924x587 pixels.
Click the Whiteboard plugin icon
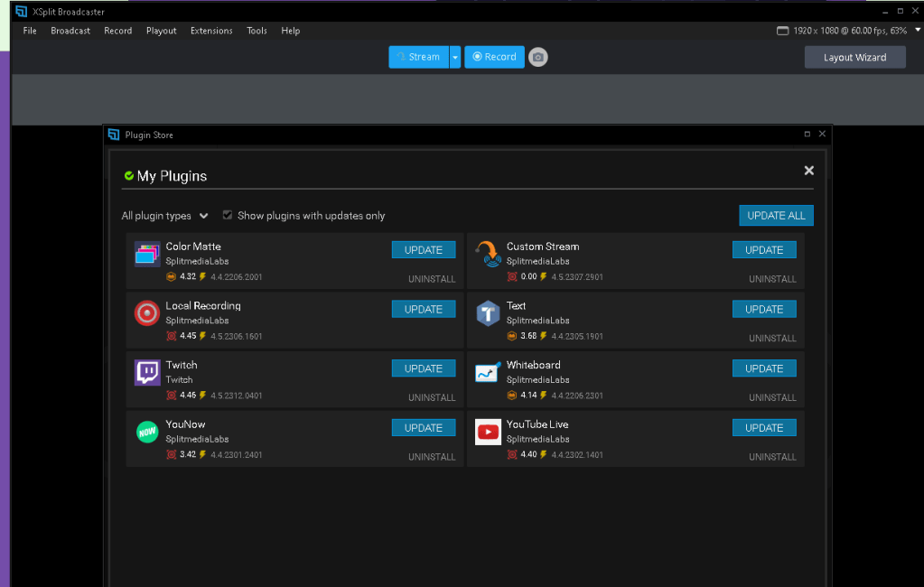[488, 372]
